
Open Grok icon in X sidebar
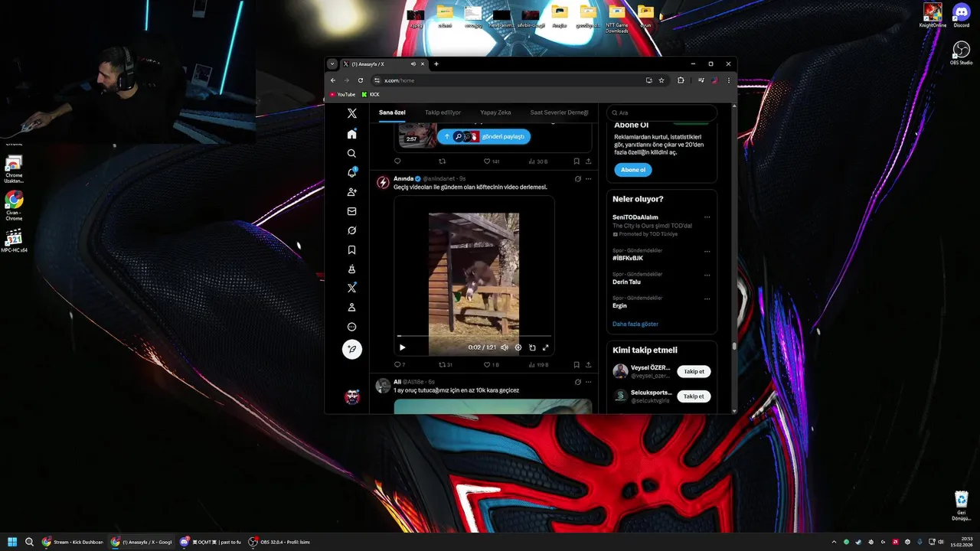pos(351,230)
